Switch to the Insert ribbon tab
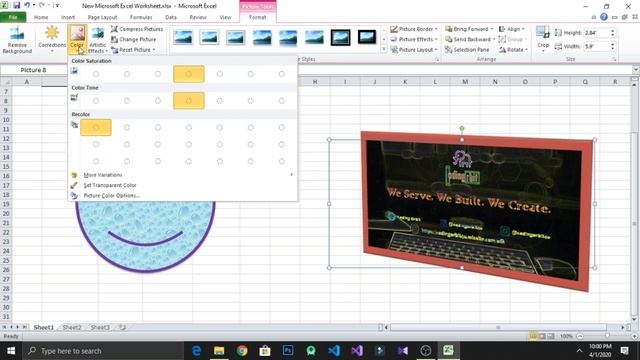Image resolution: width=640 pixels, height=360 pixels. pos(68,17)
